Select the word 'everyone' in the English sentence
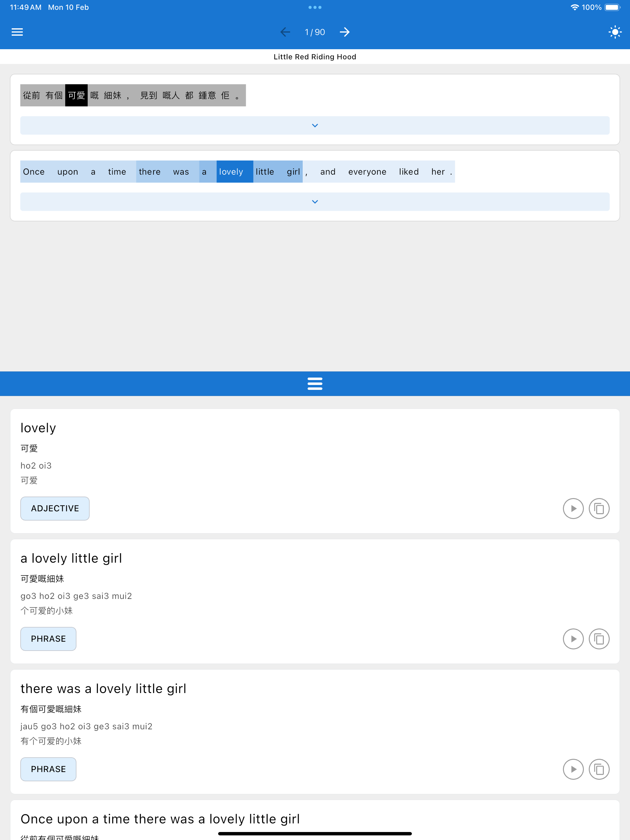630x840 pixels. point(367,172)
